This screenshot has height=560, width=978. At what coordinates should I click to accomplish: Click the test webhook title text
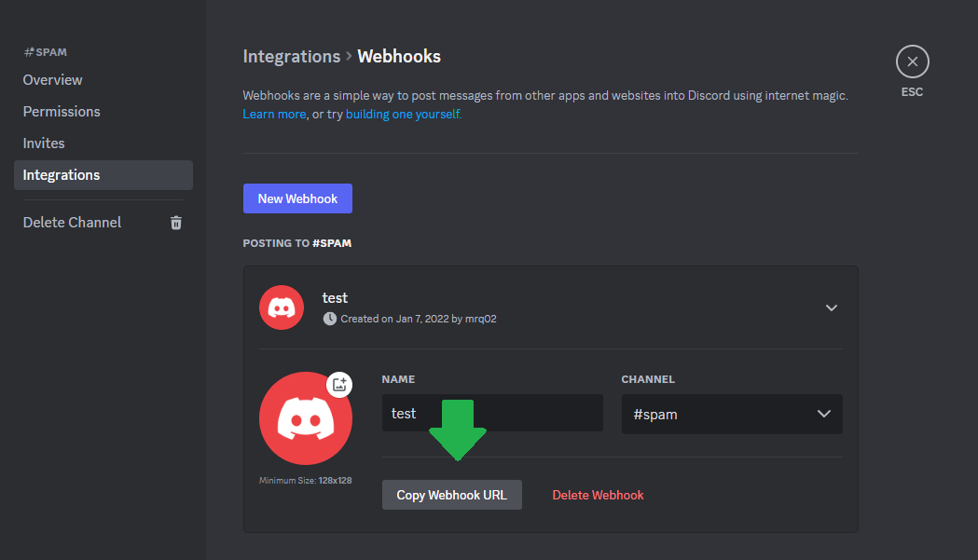click(x=335, y=298)
